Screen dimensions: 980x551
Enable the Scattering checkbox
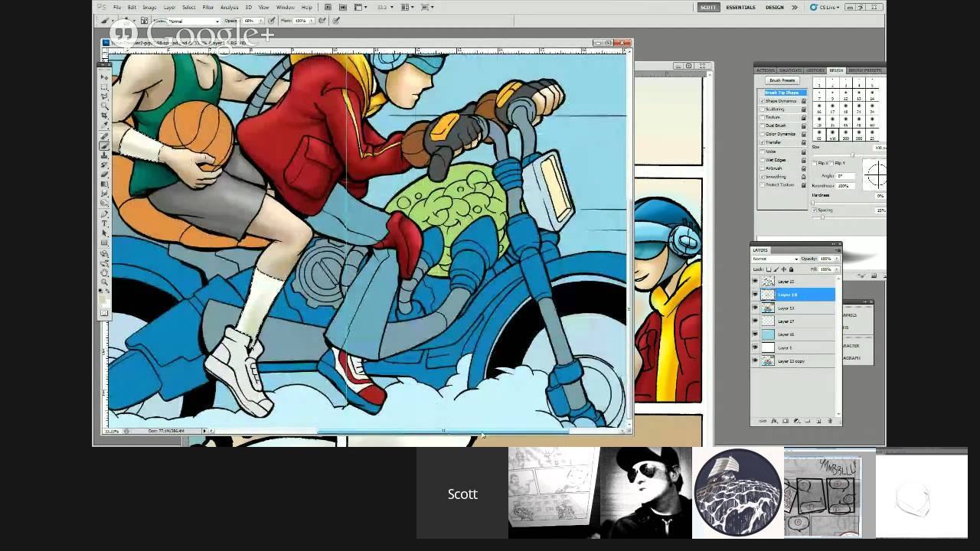[x=763, y=109]
